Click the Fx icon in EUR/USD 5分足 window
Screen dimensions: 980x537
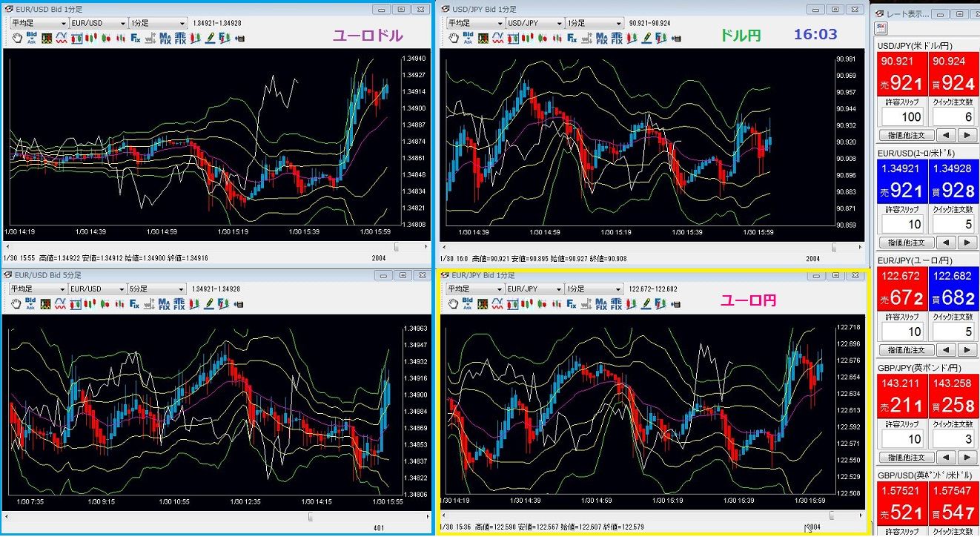(x=136, y=303)
